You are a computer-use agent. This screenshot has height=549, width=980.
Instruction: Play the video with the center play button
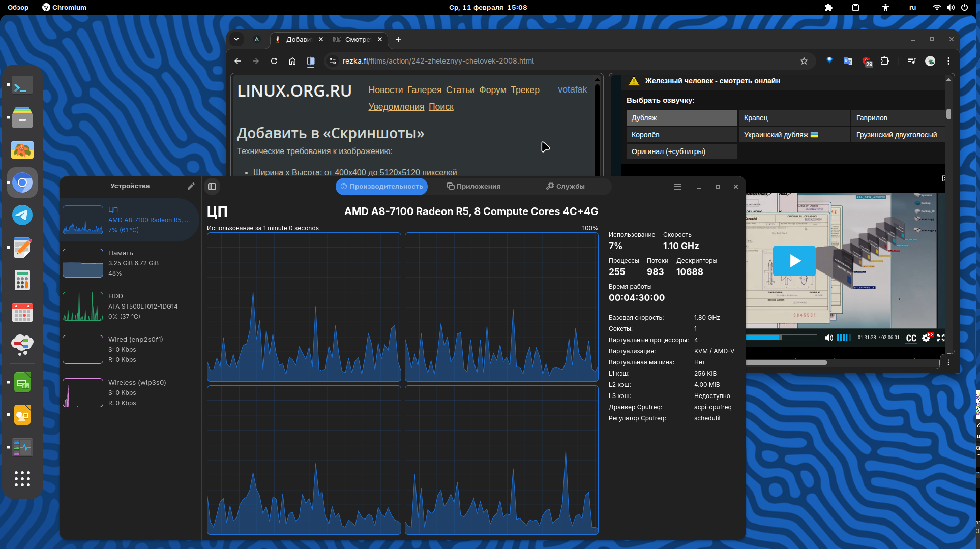[x=794, y=261]
